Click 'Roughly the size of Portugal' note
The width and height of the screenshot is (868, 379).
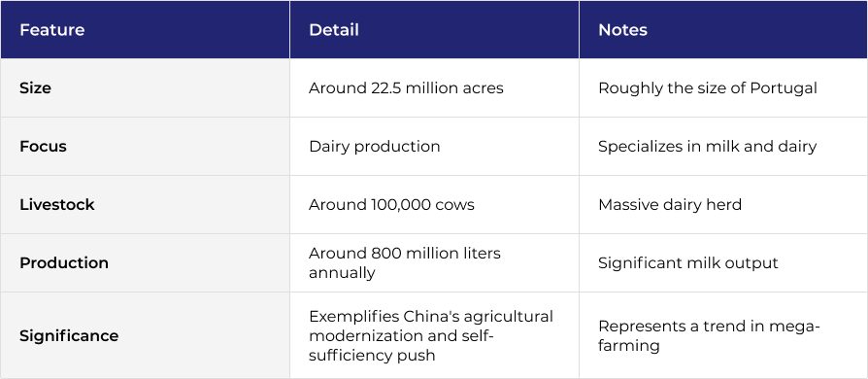pos(708,88)
